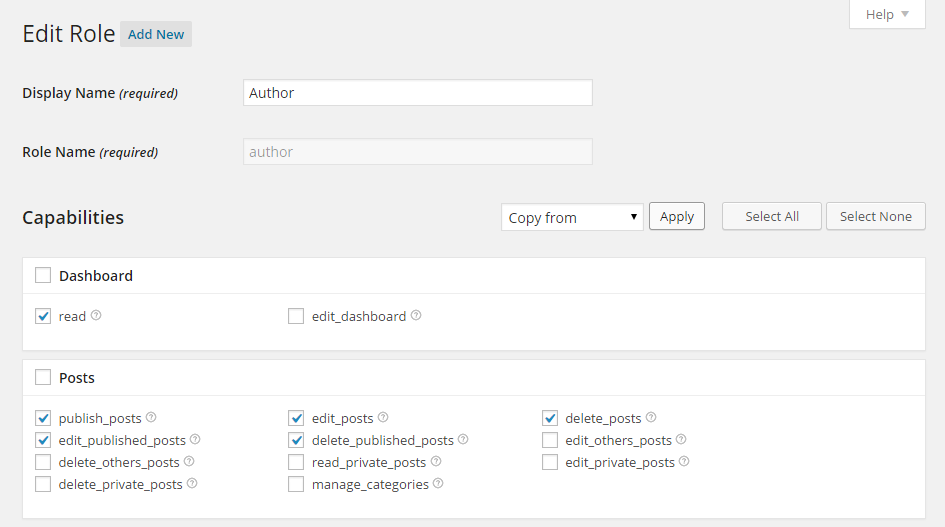945x527 pixels.
Task: Click the Select All button
Action: pyautogui.click(x=772, y=216)
